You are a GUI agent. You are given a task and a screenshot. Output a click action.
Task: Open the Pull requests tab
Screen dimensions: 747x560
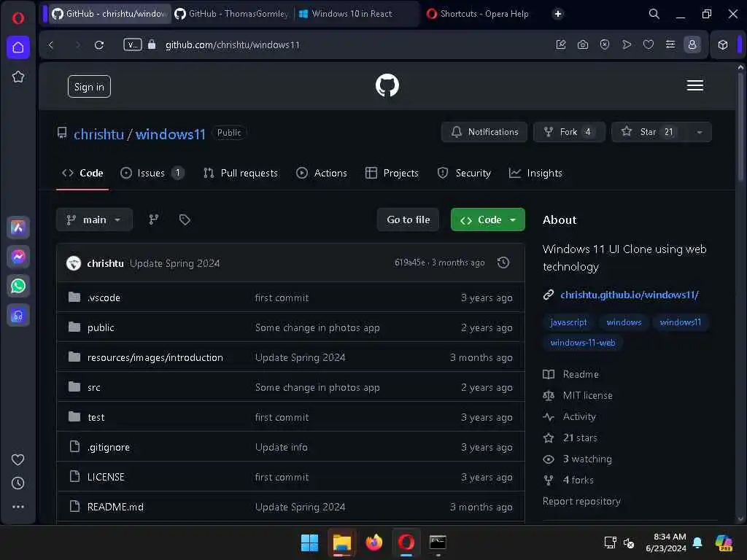click(x=241, y=173)
